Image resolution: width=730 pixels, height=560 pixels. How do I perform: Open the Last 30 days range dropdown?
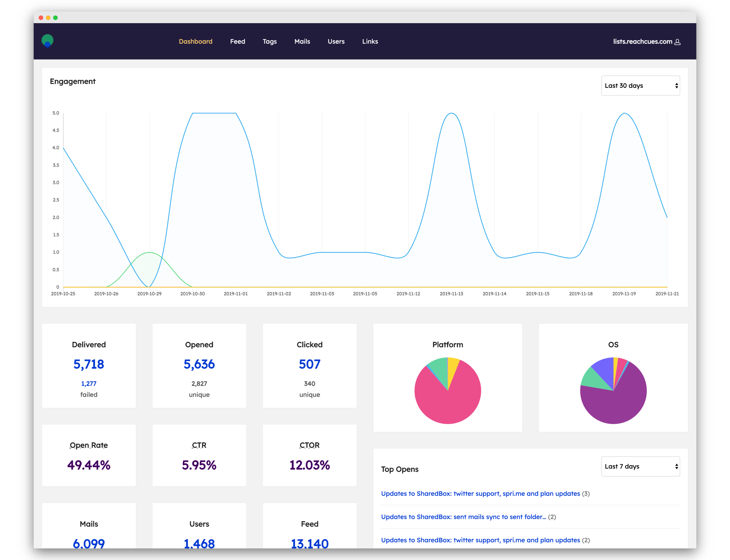640,85
